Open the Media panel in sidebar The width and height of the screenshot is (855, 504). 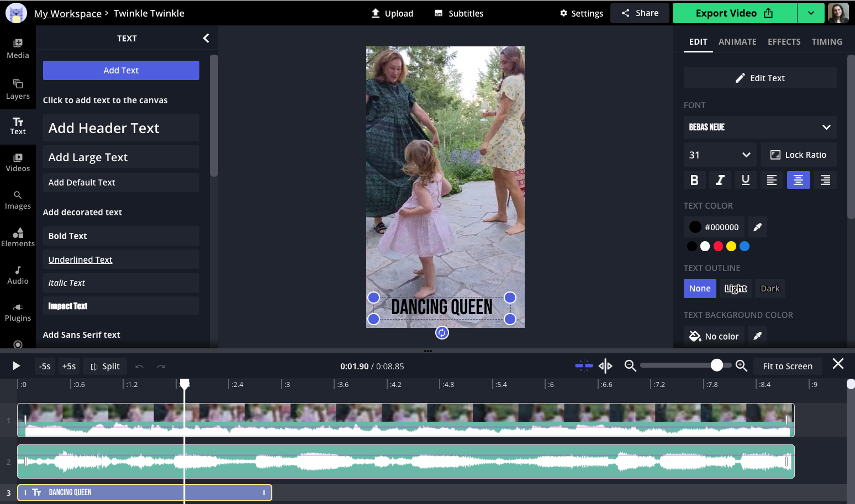coord(18,49)
